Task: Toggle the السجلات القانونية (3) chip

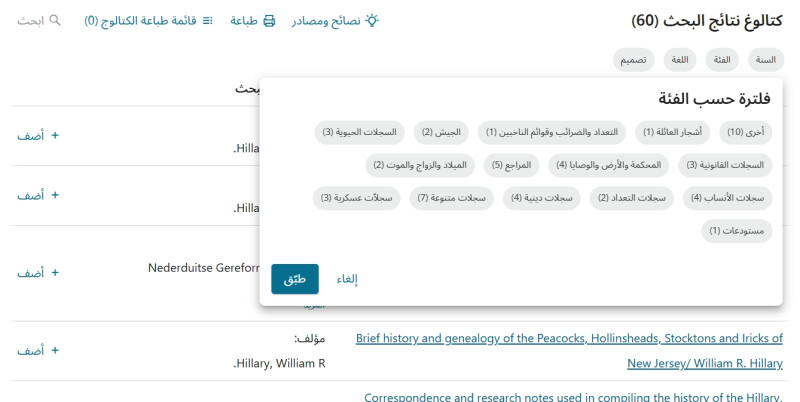Action: (724, 165)
